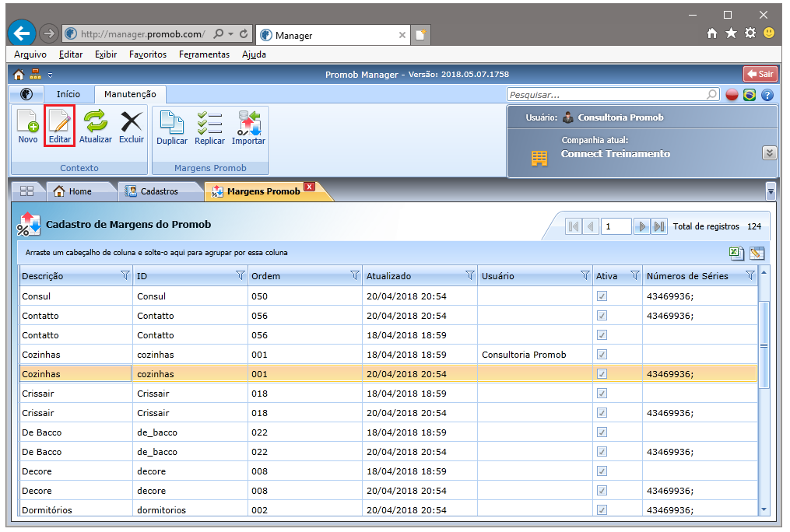Click the Duplicar icon
The image size is (790, 532).
click(172, 122)
